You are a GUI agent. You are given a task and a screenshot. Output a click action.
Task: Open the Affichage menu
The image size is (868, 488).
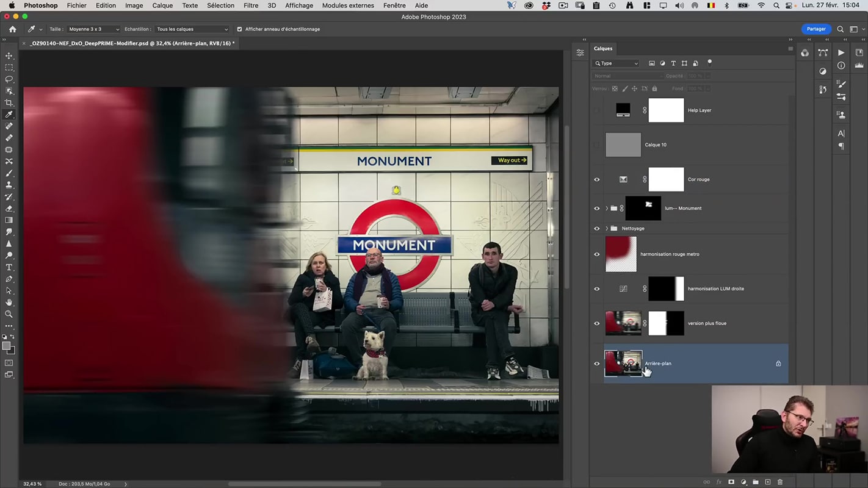click(299, 5)
